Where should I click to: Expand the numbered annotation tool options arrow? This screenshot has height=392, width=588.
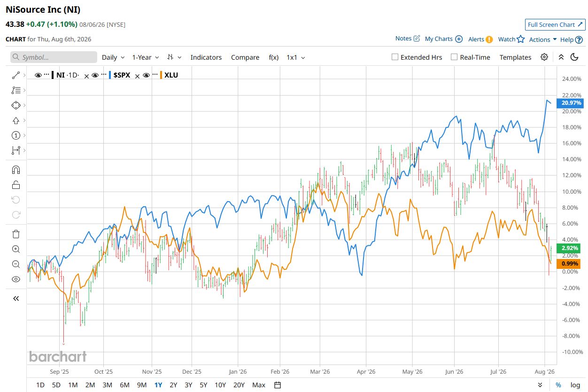[24, 135]
